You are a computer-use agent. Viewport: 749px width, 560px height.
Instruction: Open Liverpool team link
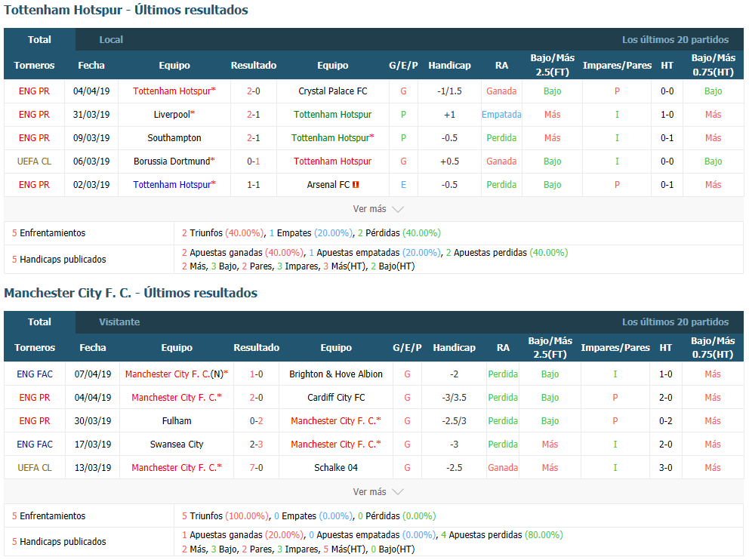pos(174,115)
